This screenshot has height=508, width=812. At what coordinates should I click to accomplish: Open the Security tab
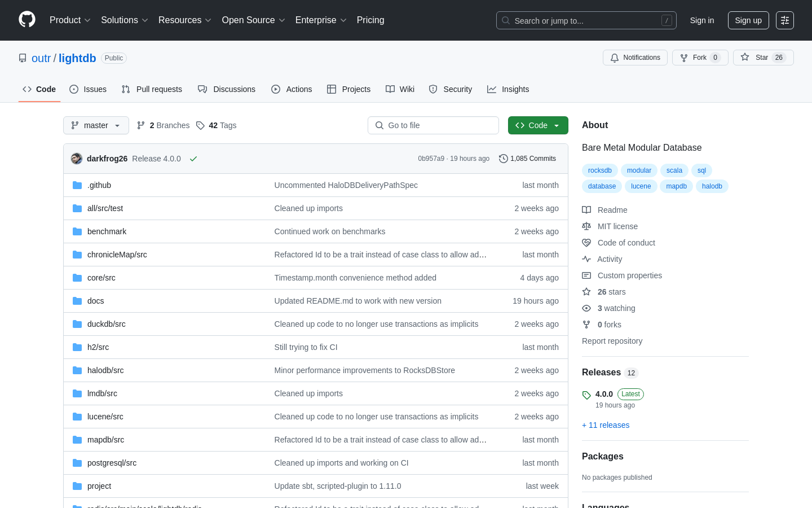coord(451,89)
